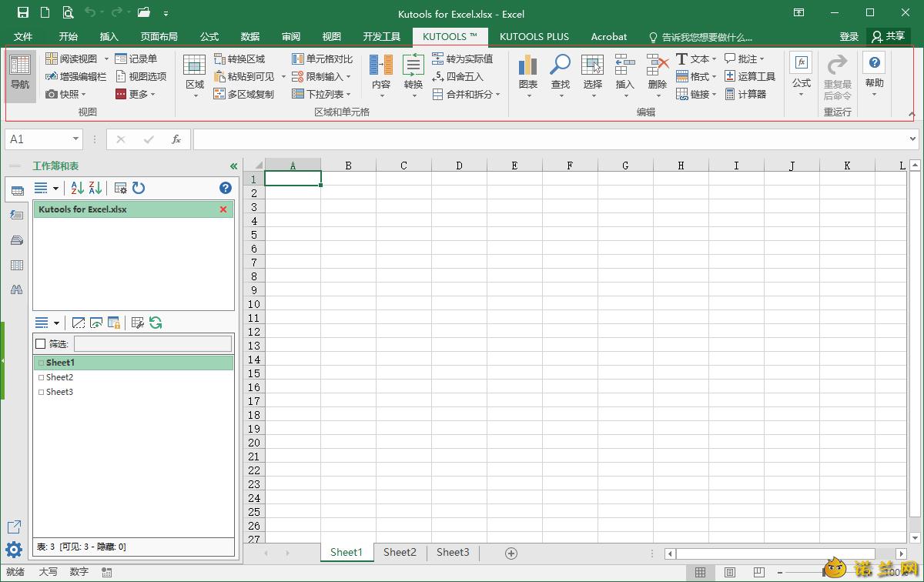Image resolution: width=924 pixels, height=582 pixels.
Task: Collapse the navigation pane with double chevron
Action: coord(233,166)
